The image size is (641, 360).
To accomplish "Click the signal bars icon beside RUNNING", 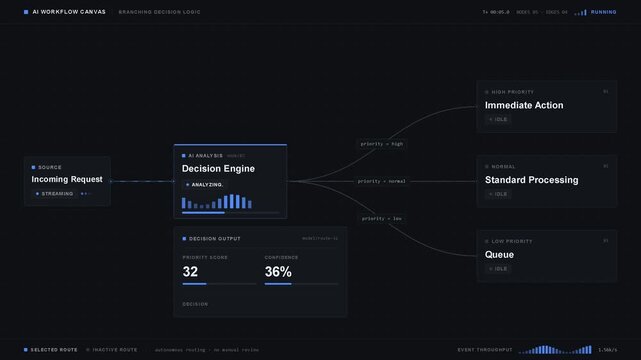I will coord(580,13).
